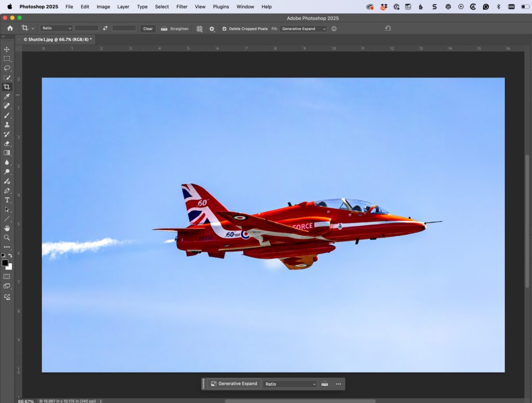Click the crop width input field

pos(87,29)
